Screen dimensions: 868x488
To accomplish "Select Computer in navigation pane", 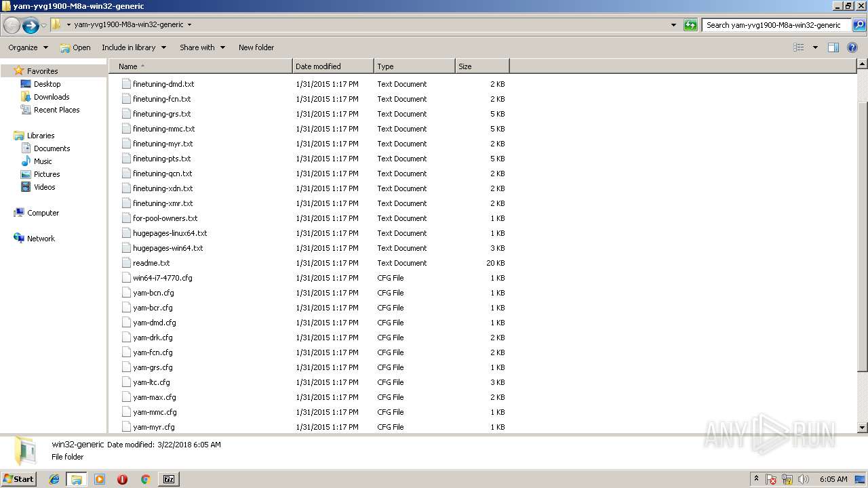I will (43, 213).
